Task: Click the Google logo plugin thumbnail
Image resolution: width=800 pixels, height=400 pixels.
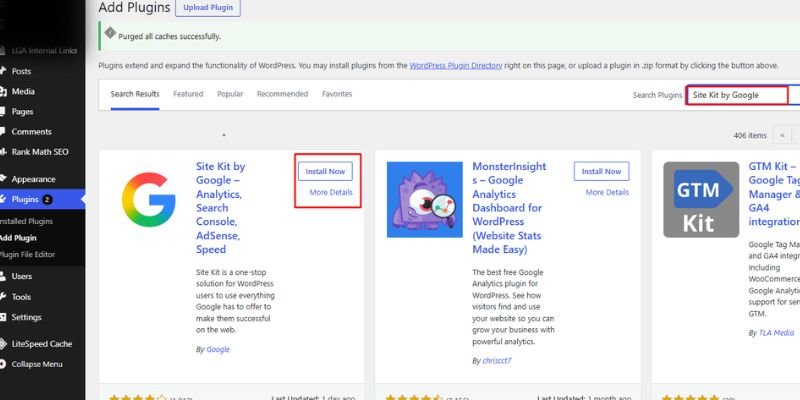Action: [x=148, y=199]
